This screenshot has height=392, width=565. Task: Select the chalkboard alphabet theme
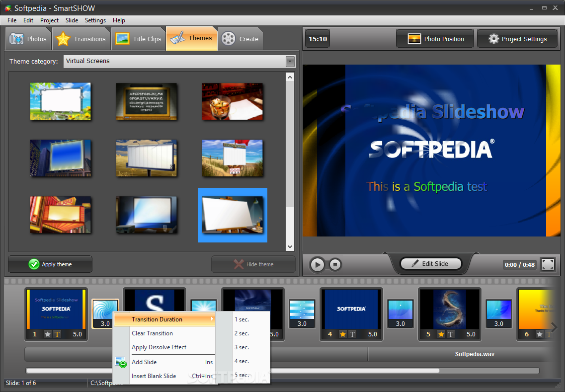146,101
